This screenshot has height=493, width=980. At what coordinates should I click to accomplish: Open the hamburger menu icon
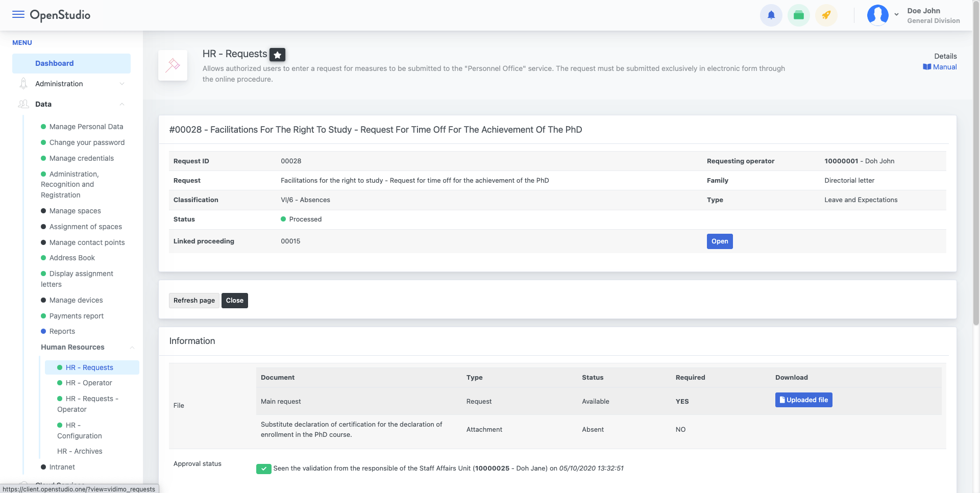pyautogui.click(x=18, y=14)
